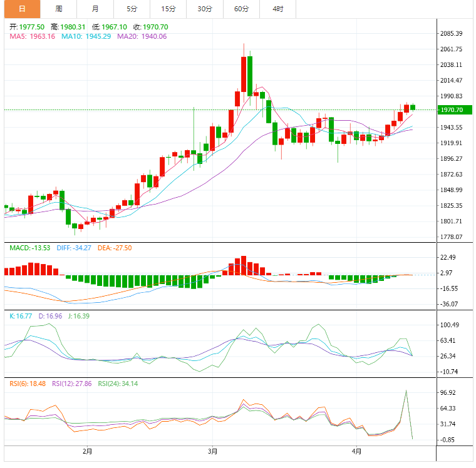Click the RSI(12):27.86 label

coord(71,384)
